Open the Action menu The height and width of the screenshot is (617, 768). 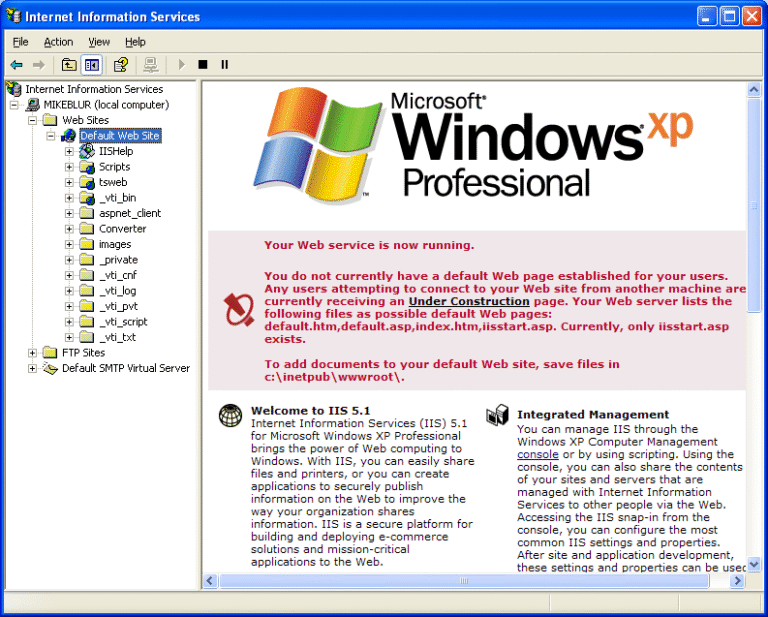(58, 42)
